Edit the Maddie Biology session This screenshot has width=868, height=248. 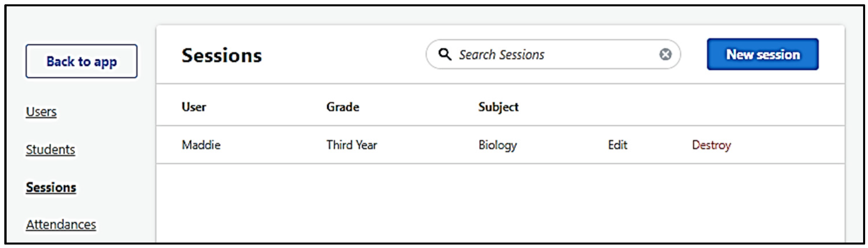[x=617, y=145]
